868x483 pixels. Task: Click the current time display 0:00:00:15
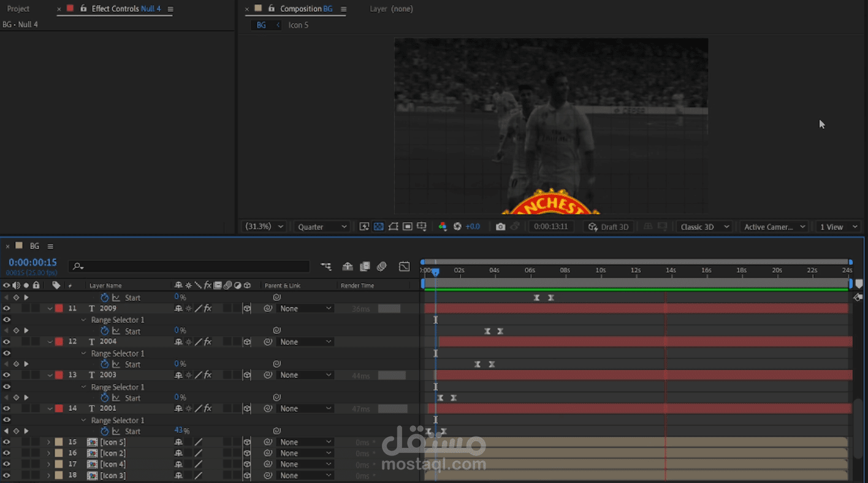click(32, 262)
